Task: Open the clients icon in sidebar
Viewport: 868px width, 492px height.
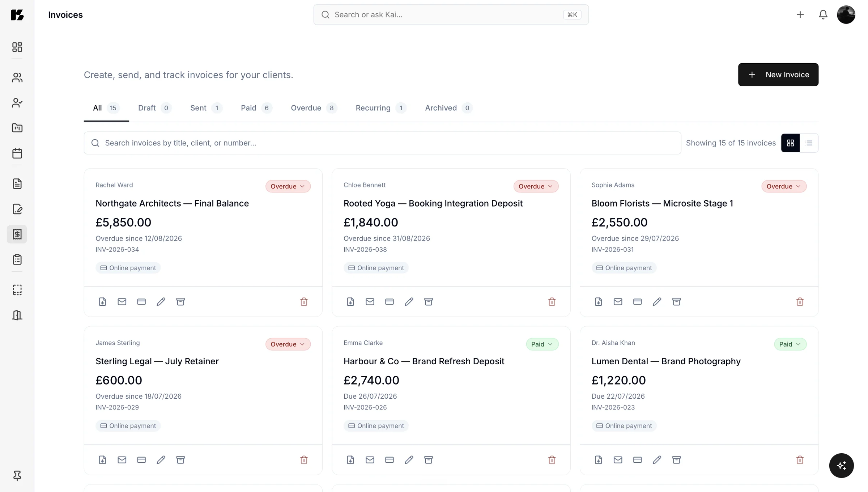Action: click(x=17, y=77)
